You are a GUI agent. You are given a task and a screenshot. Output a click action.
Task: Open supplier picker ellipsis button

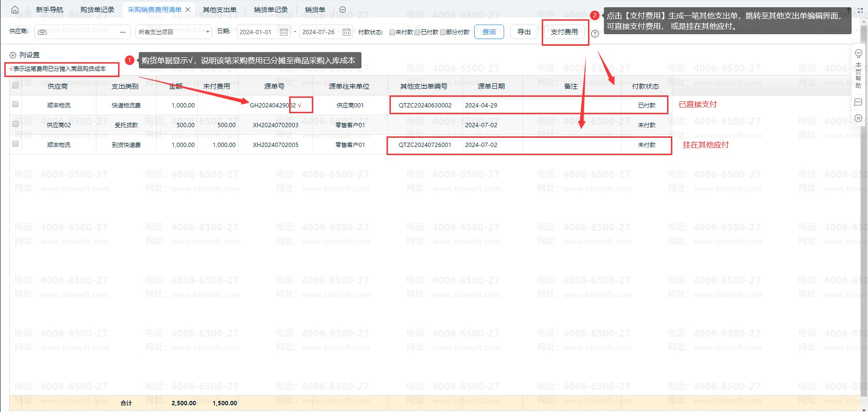pyautogui.click(x=123, y=32)
